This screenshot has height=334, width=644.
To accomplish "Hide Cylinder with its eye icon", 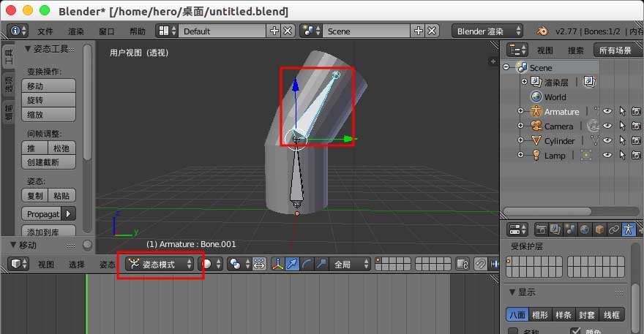I will tap(607, 140).
